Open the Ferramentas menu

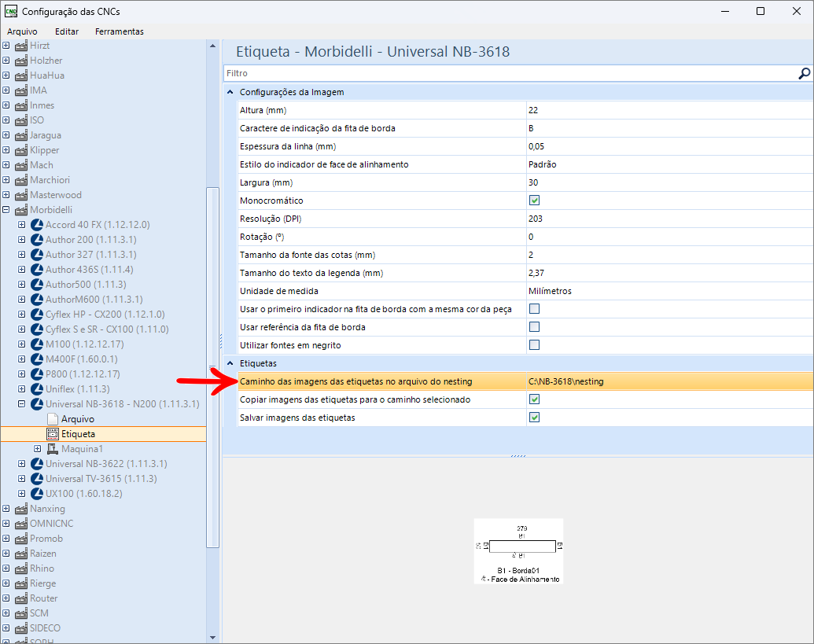coord(120,31)
